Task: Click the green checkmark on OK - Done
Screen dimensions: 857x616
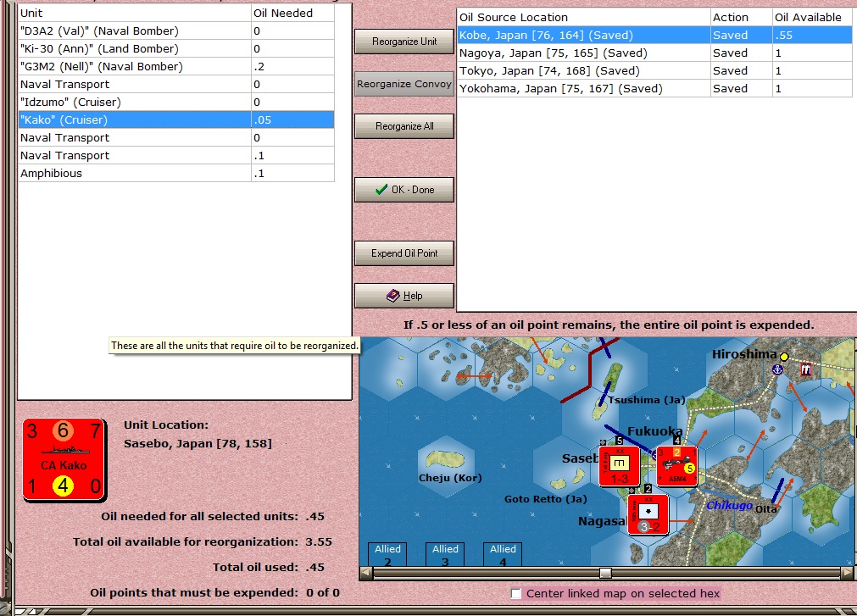Action: (381, 190)
